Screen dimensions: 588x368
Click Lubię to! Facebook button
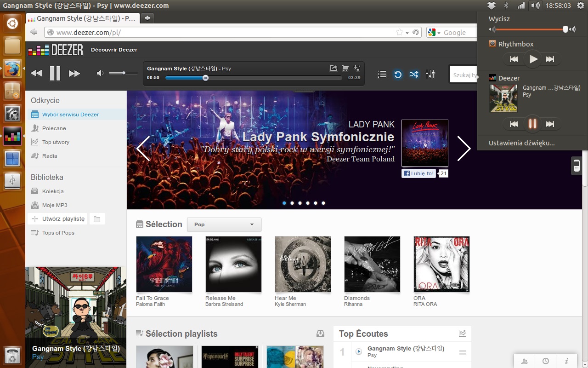tap(418, 173)
